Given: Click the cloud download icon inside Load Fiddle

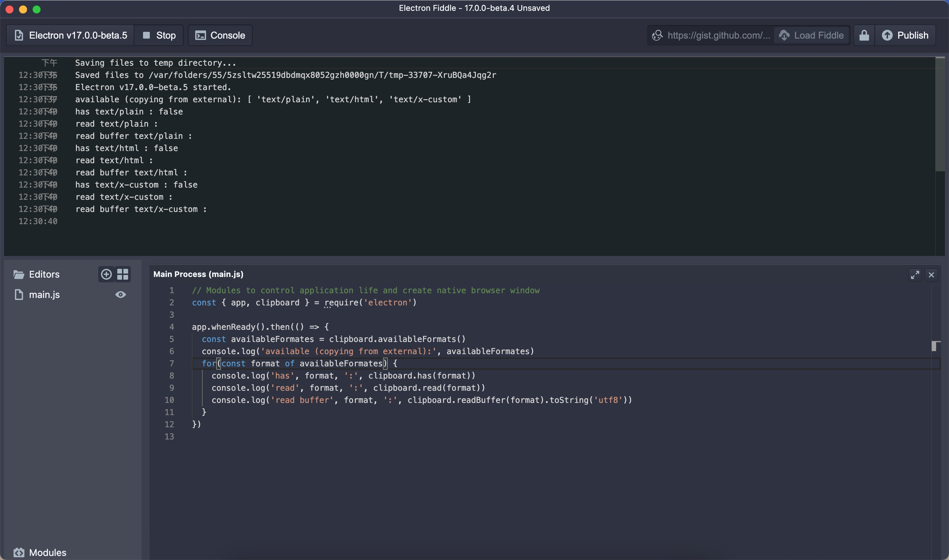Looking at the screenshot, I should click(x=785, y=35).
